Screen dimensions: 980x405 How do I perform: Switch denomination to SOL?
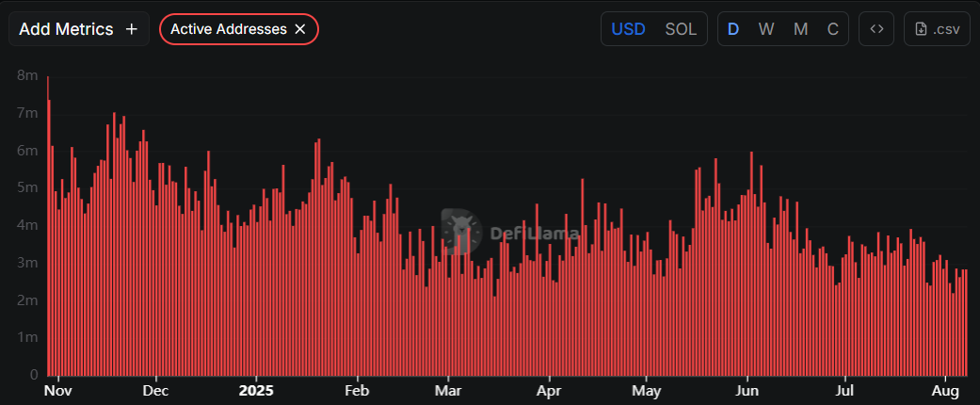(681, 29)
